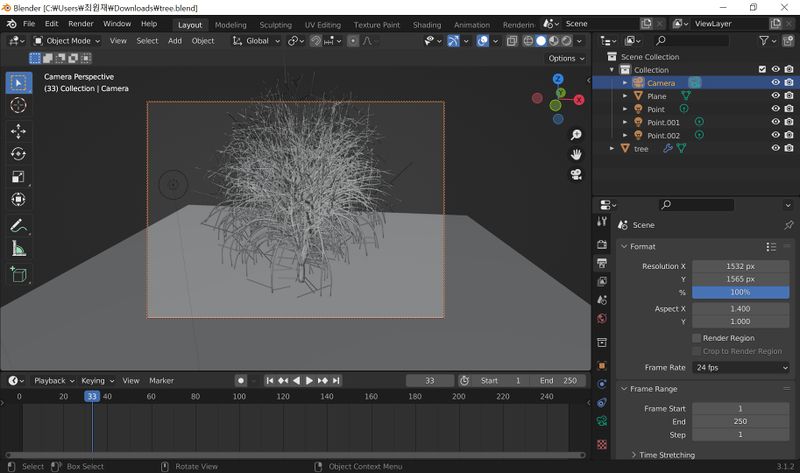Switch to Modeling workspace tab
Viewport: 800px width, 473px height.
[231, 25]
